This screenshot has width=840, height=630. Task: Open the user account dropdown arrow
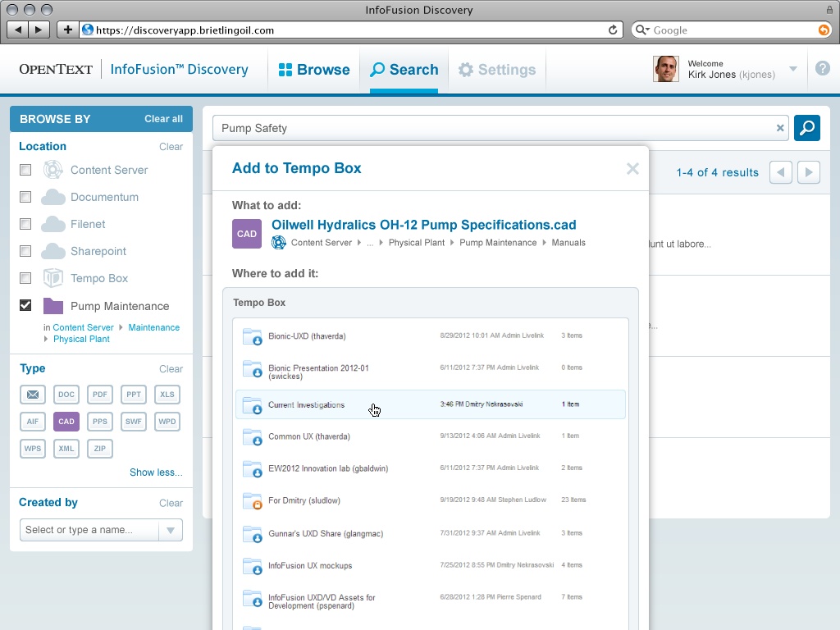tap(793, 69)
